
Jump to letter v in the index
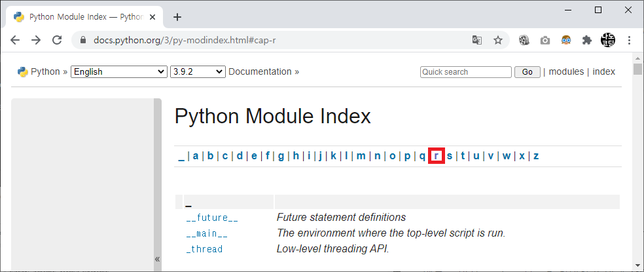click(x=490, y=156)
